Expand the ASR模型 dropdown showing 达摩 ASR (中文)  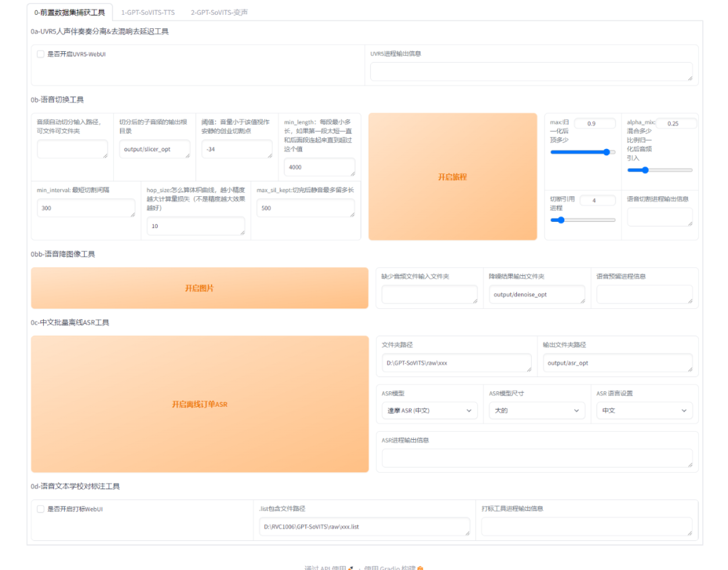429,411
